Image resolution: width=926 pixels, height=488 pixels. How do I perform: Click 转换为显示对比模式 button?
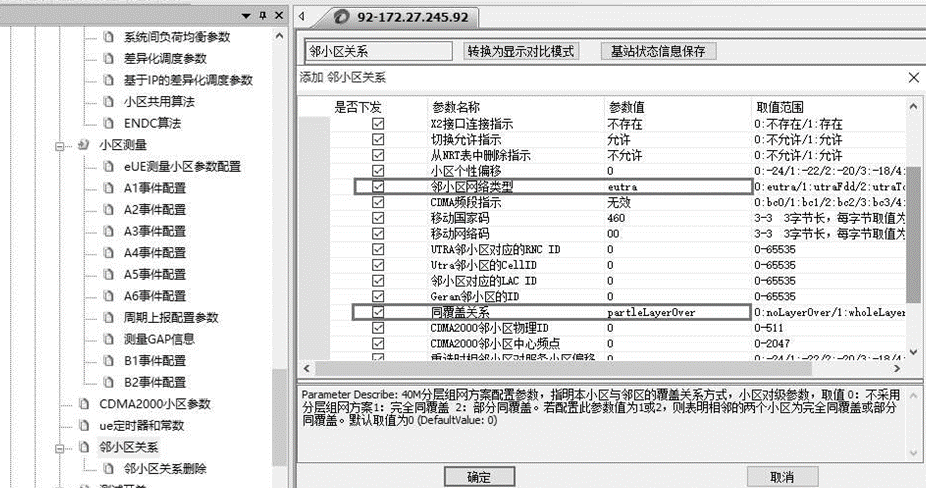coord(520,51)
